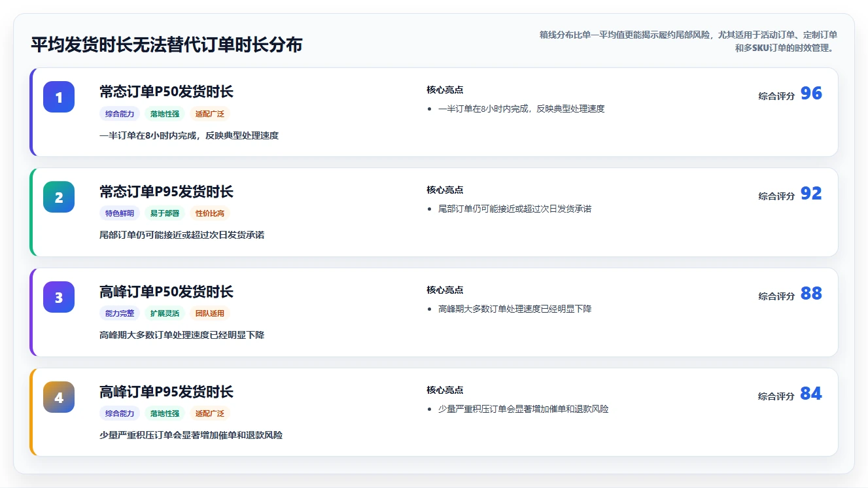This screenshot has width=868, height=488.
Task: Click bold description 尾部订单仍可能接近 below tags
Action: click(x=182, y=235)
